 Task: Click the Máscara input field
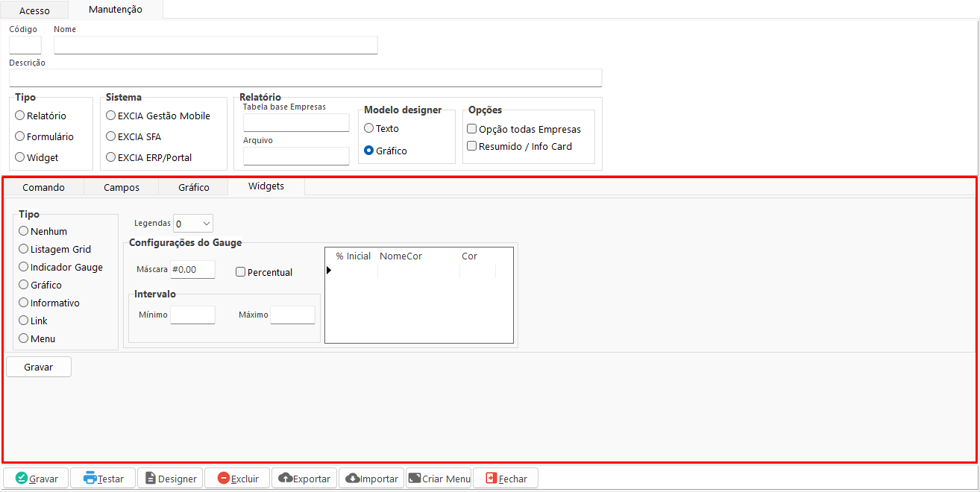tap(192, 269)
